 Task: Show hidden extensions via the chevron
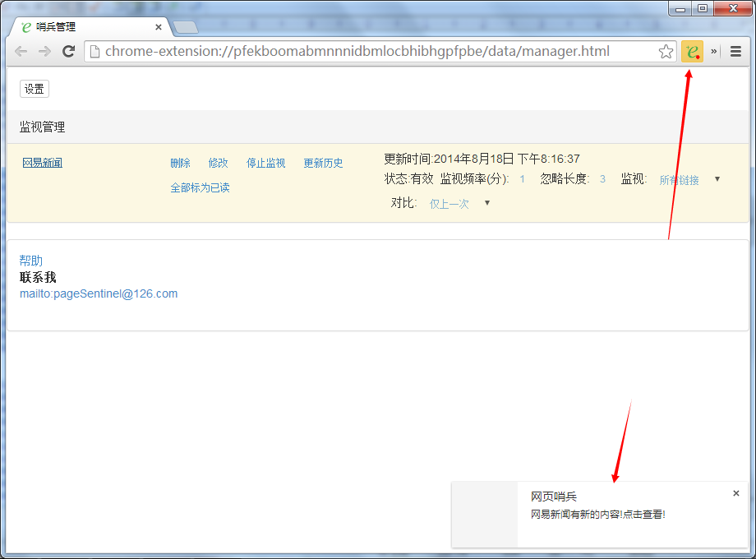coord(714,52)
